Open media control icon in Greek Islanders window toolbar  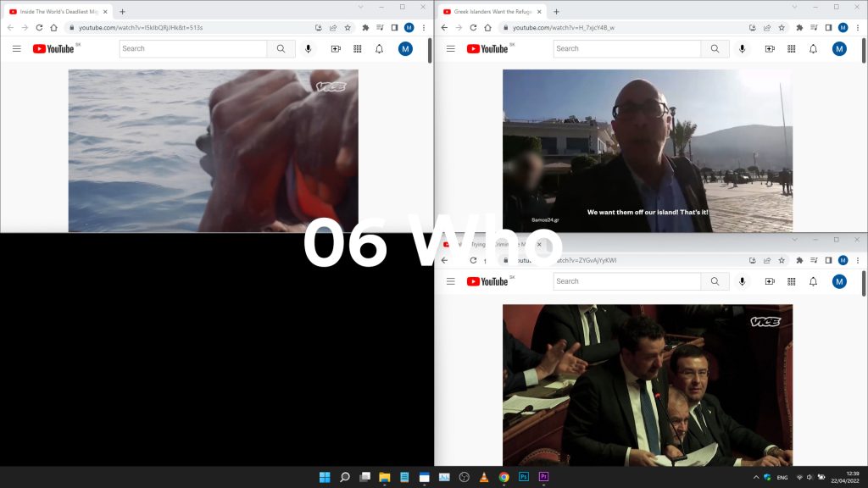point(814,28)
